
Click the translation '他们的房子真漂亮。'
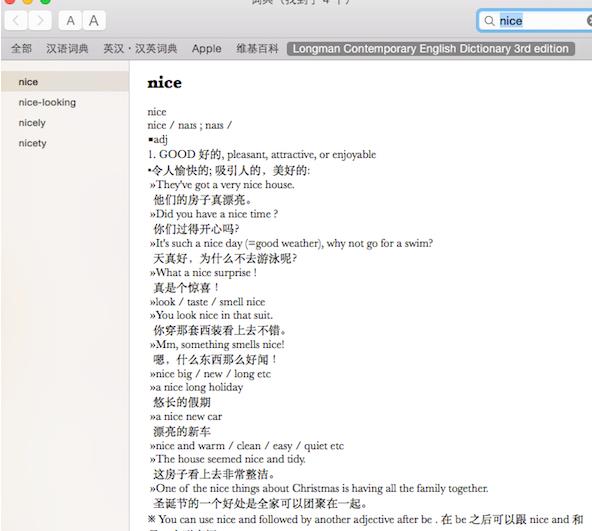(202, 199)
